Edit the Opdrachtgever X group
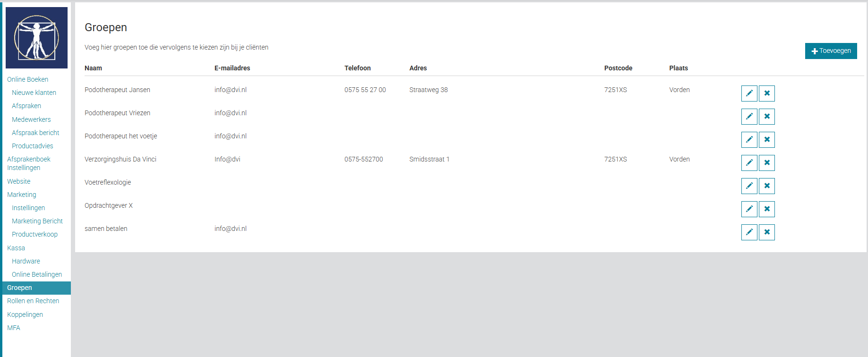The width and height of the screenshot is (868, 357). (749, 209)
